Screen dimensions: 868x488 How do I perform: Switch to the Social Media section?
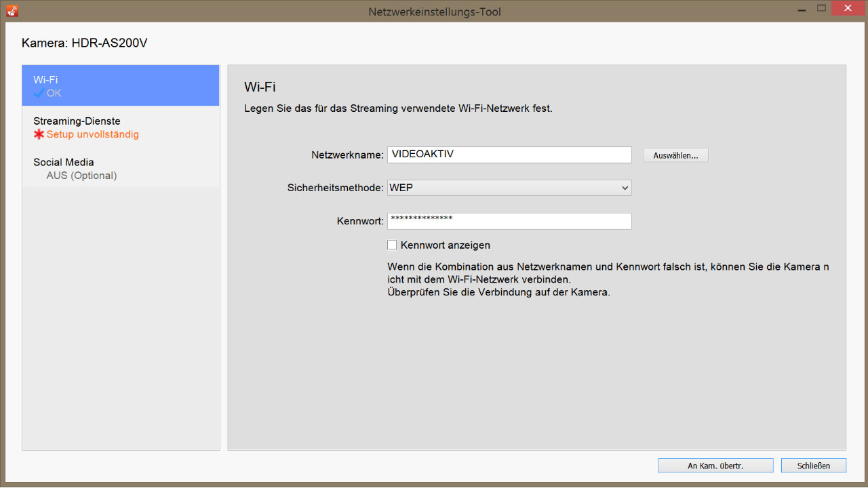point(120,168)
